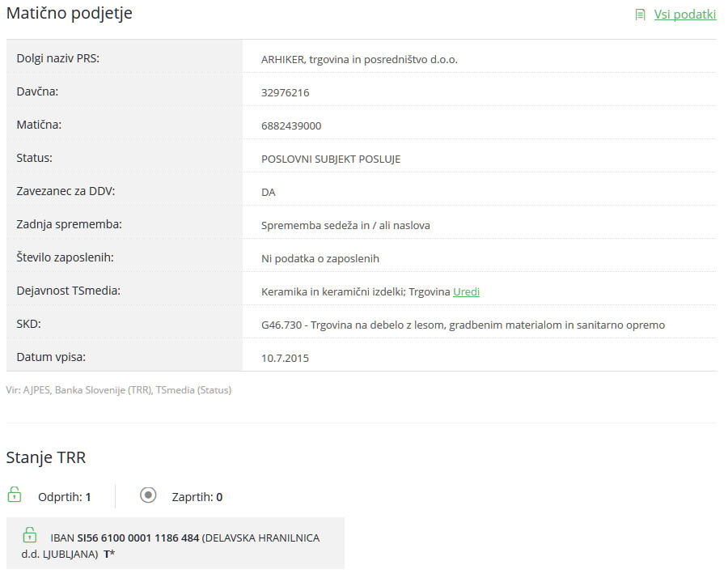
Task: Click the Uredi link in Dejavnost TSmedia row
Action: point(466,291)
